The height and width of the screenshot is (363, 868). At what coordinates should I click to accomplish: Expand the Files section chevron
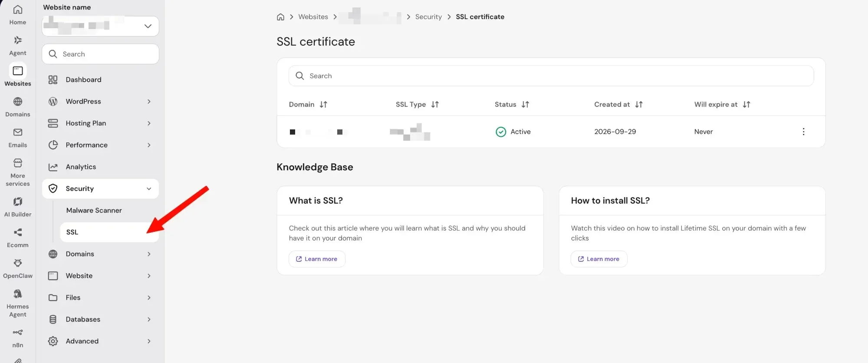(x=149, y=298)
